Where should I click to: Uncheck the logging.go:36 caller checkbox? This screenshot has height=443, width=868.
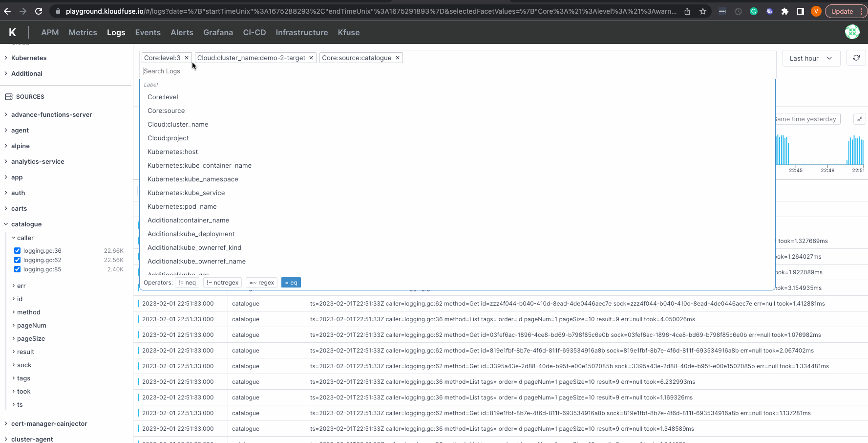(x=17, y=250)
